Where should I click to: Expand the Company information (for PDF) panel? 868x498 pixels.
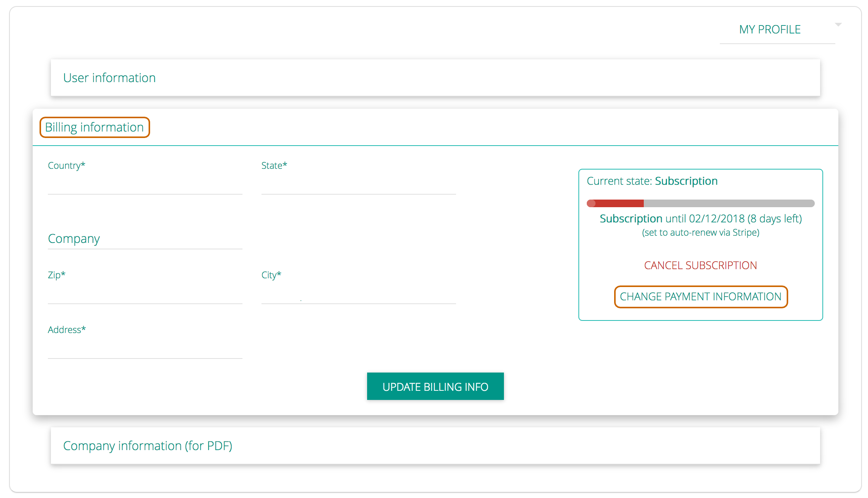tap(436, 446)
